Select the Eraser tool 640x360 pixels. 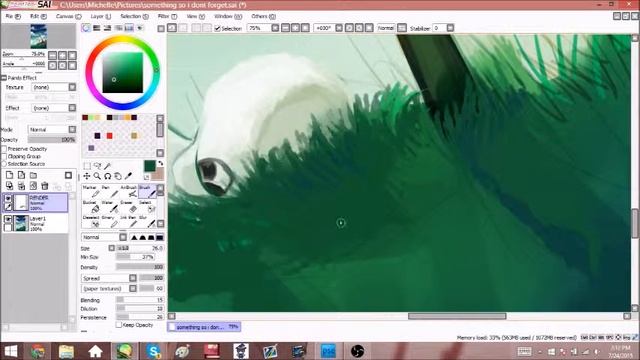[128, 207]
